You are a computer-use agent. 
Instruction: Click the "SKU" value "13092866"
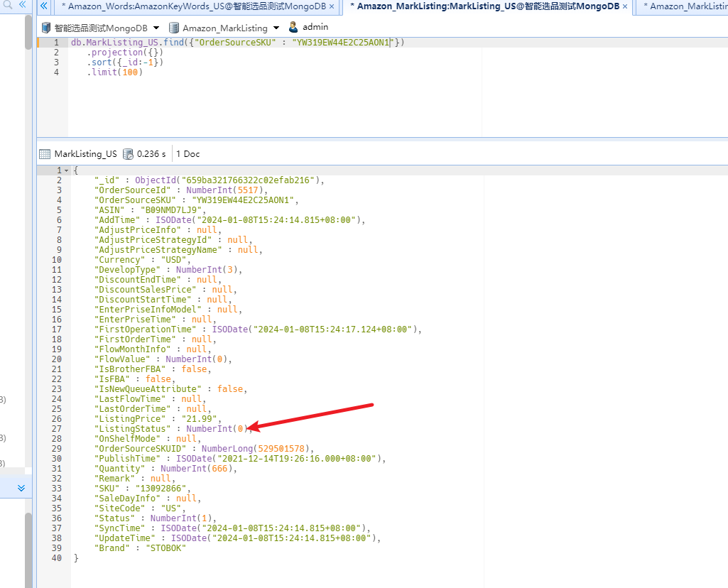(161, 489)
